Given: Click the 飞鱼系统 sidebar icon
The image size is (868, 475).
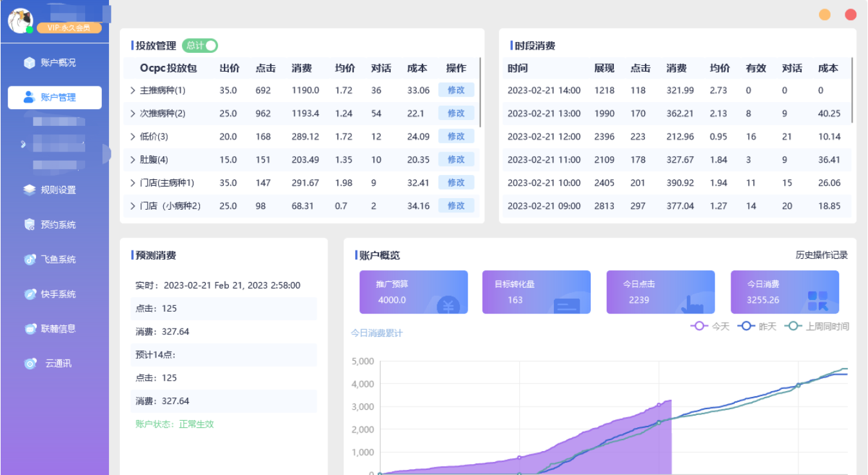Looking at the screenshot, I should (x=30, y=259).
